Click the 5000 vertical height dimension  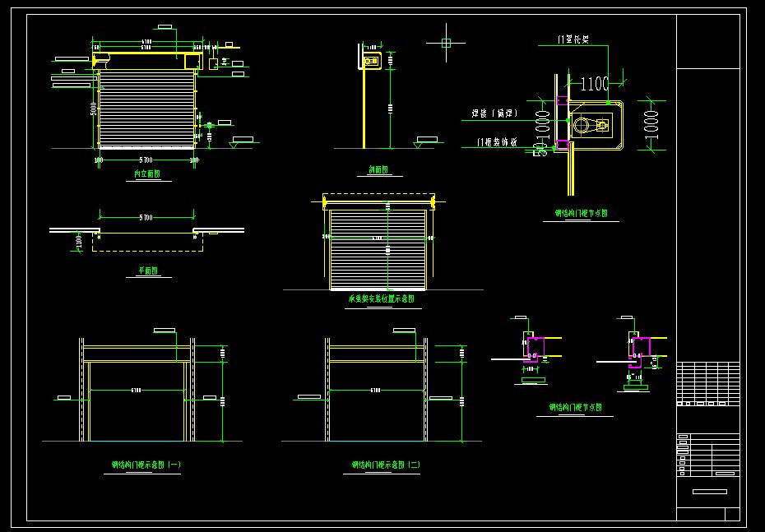94,109
